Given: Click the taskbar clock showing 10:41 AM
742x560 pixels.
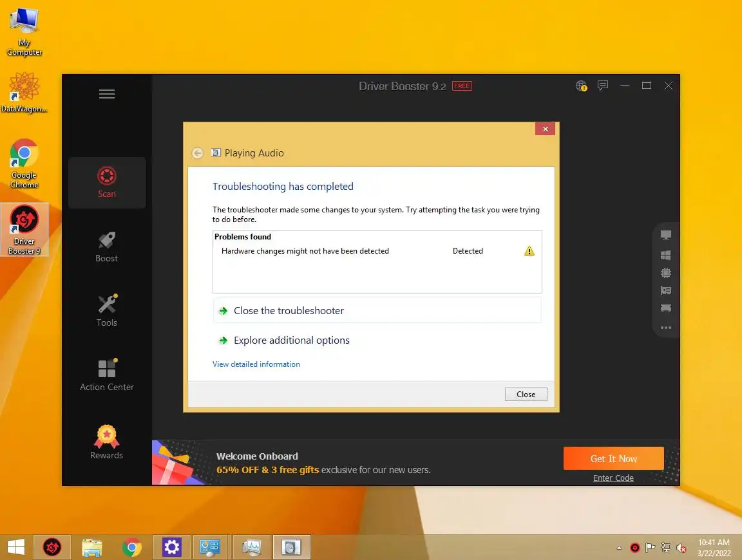Looking at the screenshot, I should 714,548.
